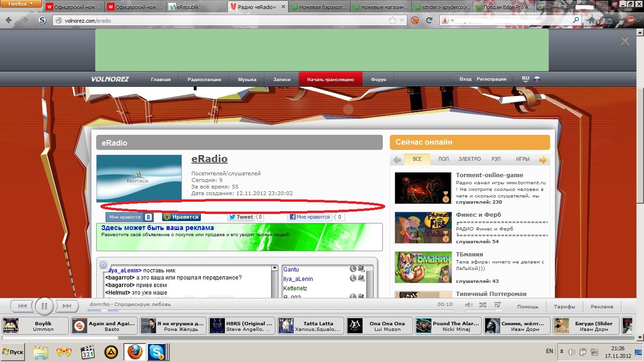Play Boylik by Ummon track

click(35, 326)
